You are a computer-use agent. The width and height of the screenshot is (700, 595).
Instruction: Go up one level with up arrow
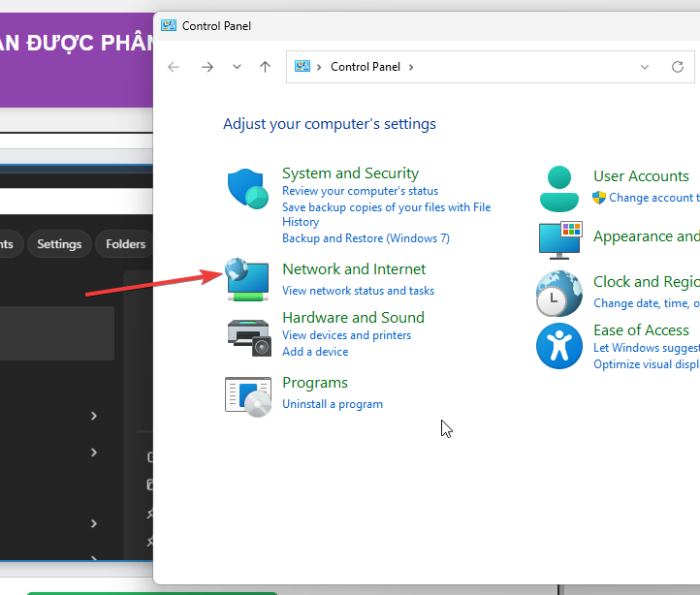pyautogui.click(x=266, y=67)
